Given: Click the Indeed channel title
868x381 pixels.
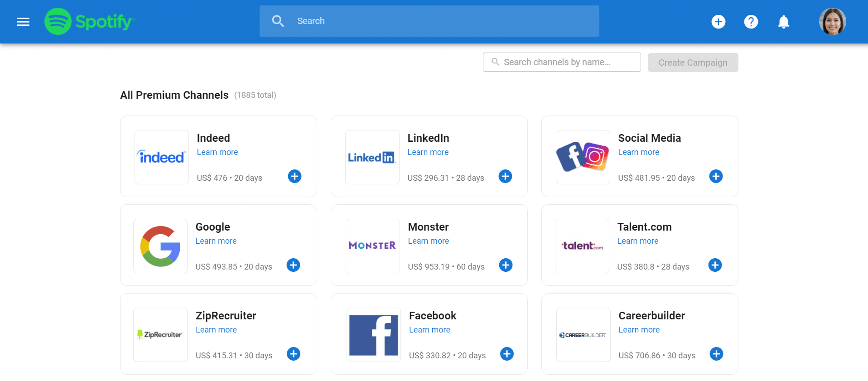Looking at the screenshot, I should click(x=213, y=138).
